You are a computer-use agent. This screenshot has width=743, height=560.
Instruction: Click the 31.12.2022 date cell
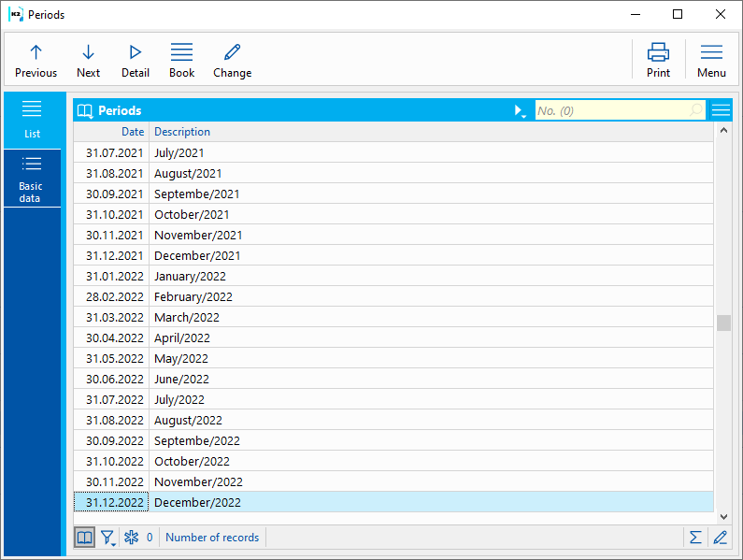click(x=111, y=502)
